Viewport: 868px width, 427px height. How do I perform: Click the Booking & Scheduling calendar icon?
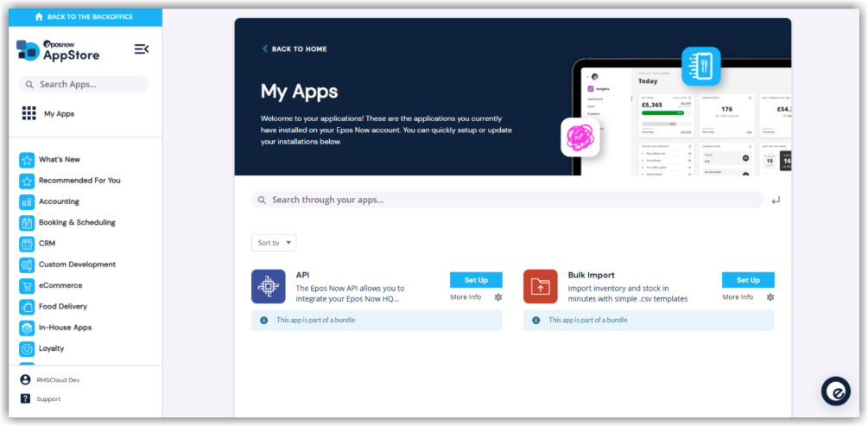tap(27, 223)
